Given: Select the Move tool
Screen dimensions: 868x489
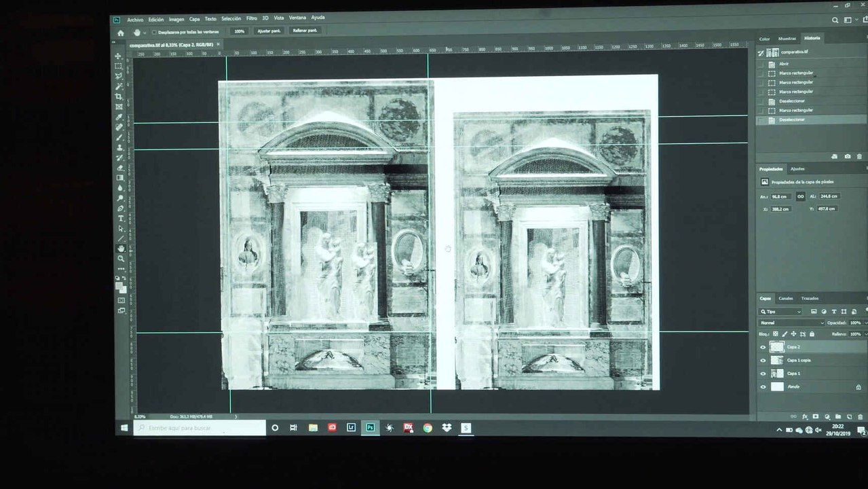Looking at the screenshot, I should [x=119, y=56].
